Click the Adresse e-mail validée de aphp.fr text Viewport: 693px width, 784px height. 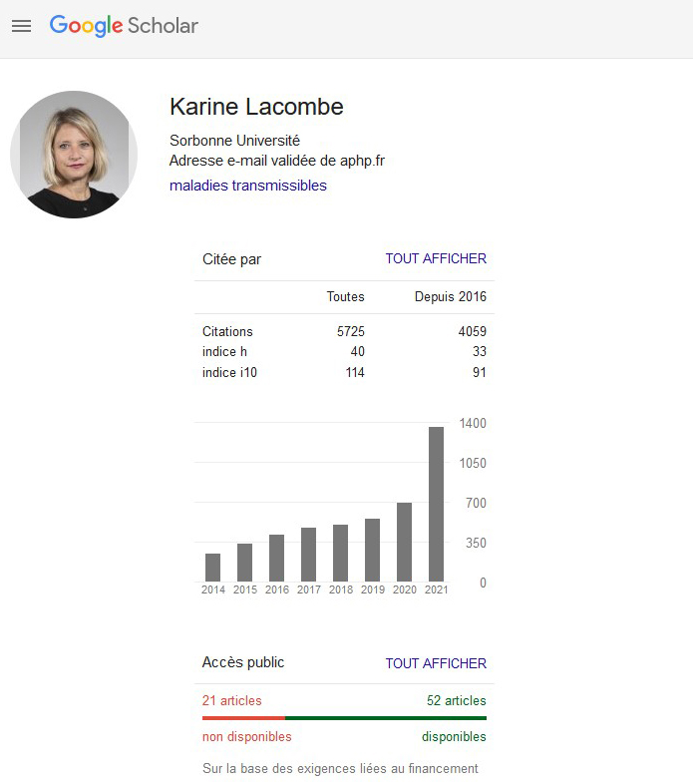tap(277, 161)
